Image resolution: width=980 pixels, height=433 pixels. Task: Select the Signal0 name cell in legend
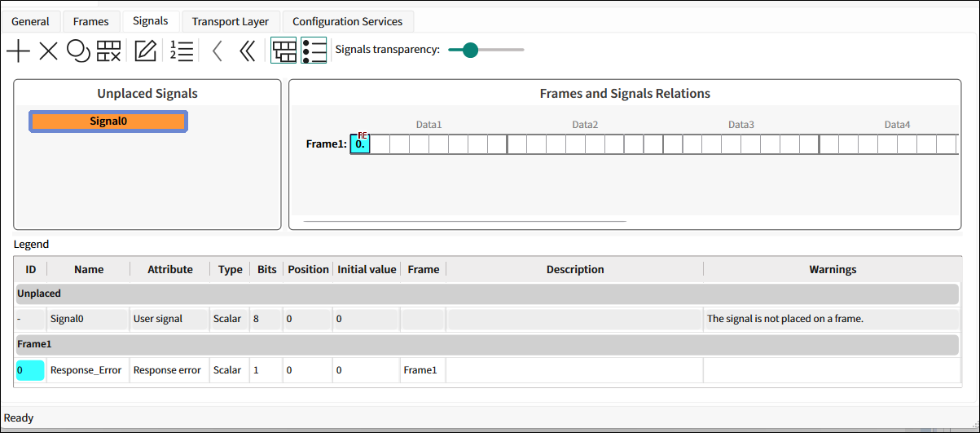[89, 319]
